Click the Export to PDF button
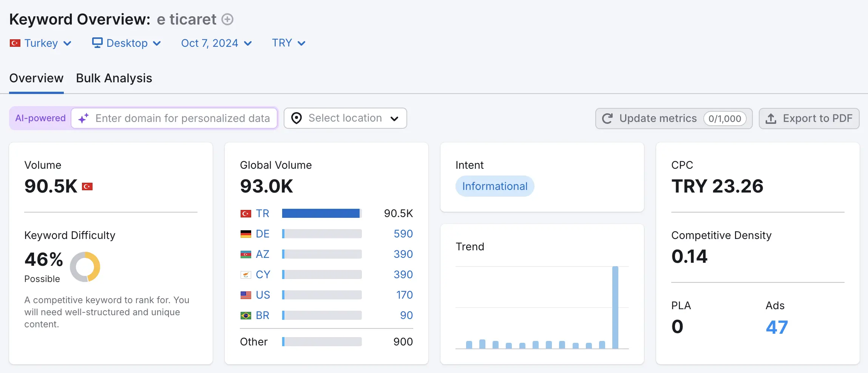 point(809,119)
